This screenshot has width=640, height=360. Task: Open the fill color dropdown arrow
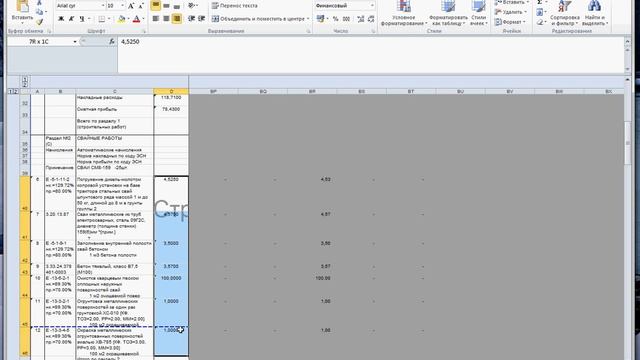[x=128, y=19]
